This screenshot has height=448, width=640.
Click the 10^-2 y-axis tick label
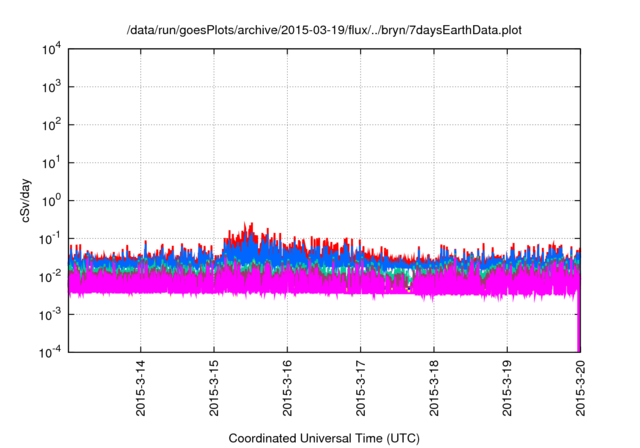(50, 277)
